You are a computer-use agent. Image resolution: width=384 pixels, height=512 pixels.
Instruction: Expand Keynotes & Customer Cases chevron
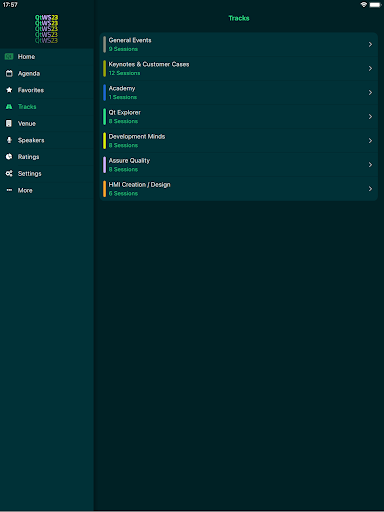pyautogui.click(x=370, y=68)
